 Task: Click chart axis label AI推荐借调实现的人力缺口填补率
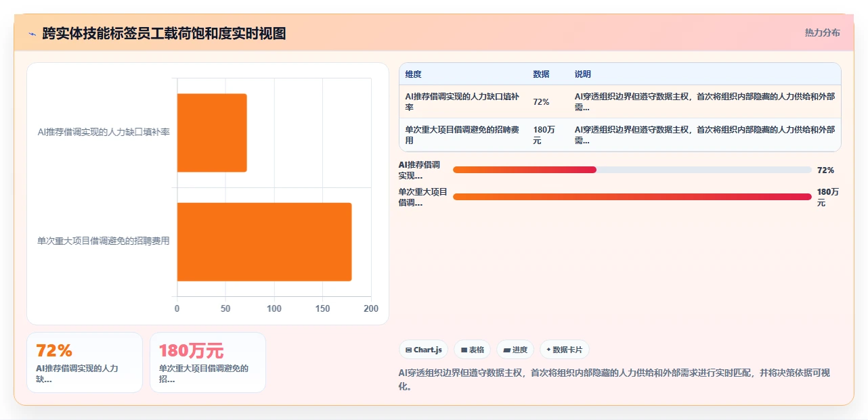[x=104, y=132]
